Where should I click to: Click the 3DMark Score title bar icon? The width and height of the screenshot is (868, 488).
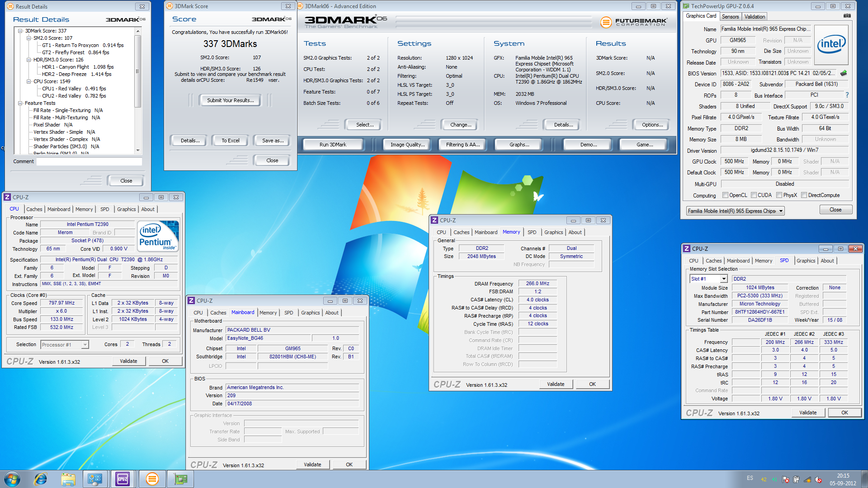point(170,6)
